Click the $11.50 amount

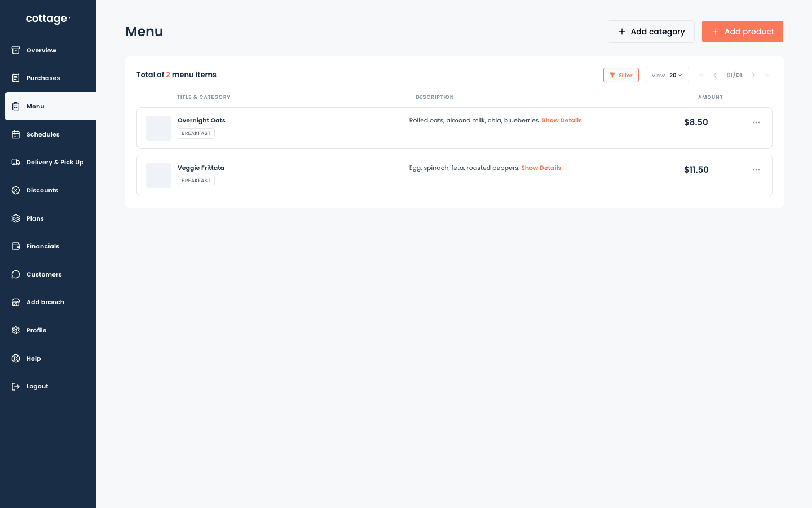[x=696, y=170]
